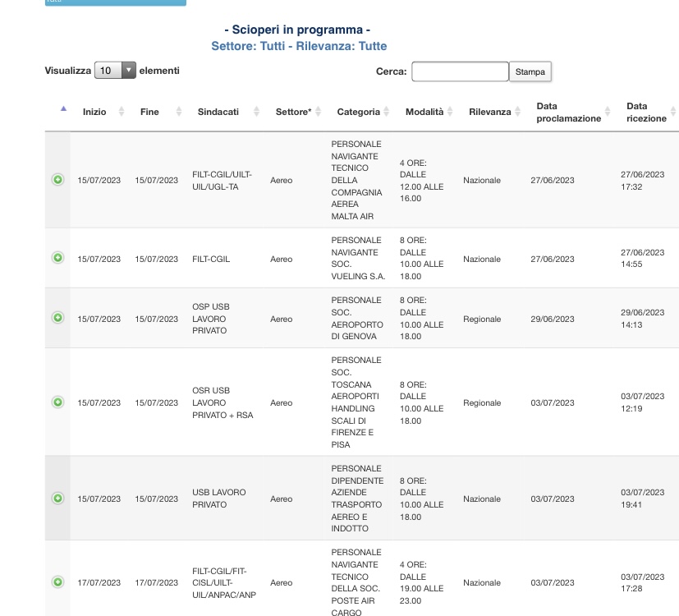Expand the Vueling S.A. strike row

coord(57,258)
